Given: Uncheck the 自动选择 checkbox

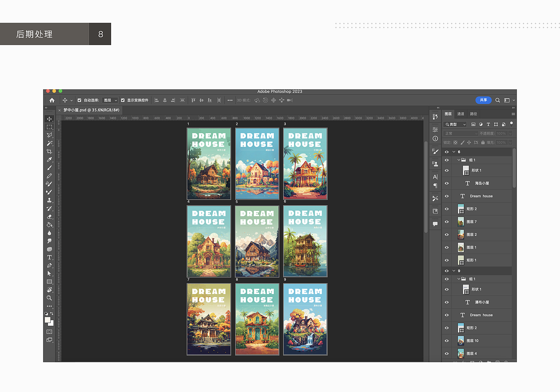Looking at the screenshot, I should (x=80, y=100).
